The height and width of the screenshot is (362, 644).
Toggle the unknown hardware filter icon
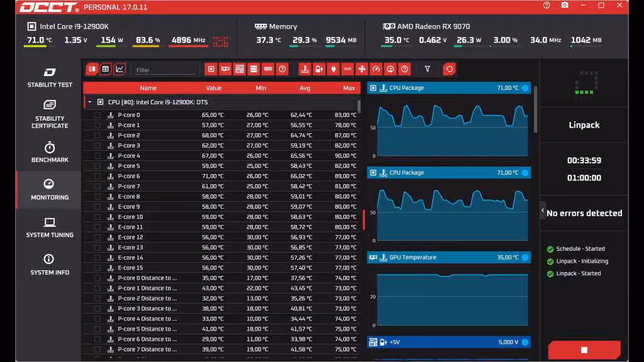click(x=282, y=69)
